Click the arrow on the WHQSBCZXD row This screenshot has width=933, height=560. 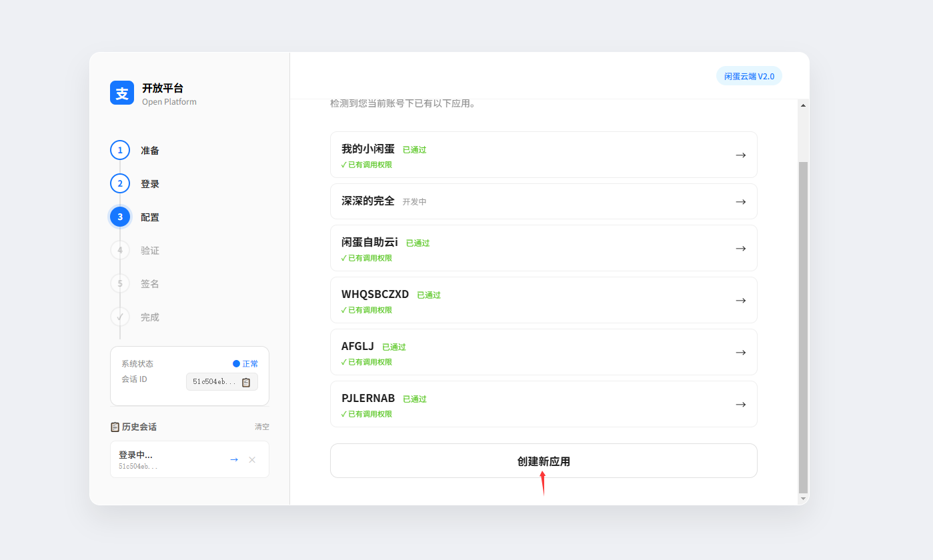[740, 300]
